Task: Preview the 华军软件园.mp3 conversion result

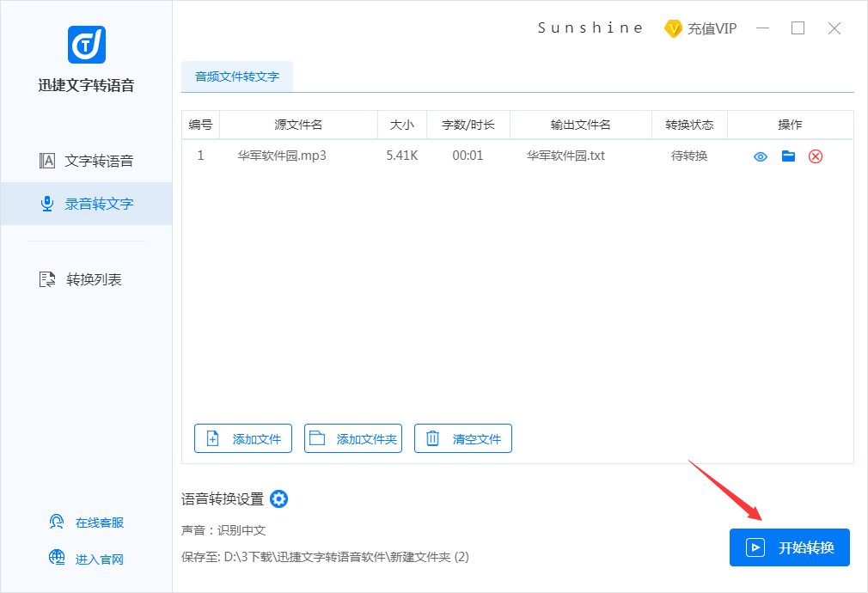Action: (760, 156)
